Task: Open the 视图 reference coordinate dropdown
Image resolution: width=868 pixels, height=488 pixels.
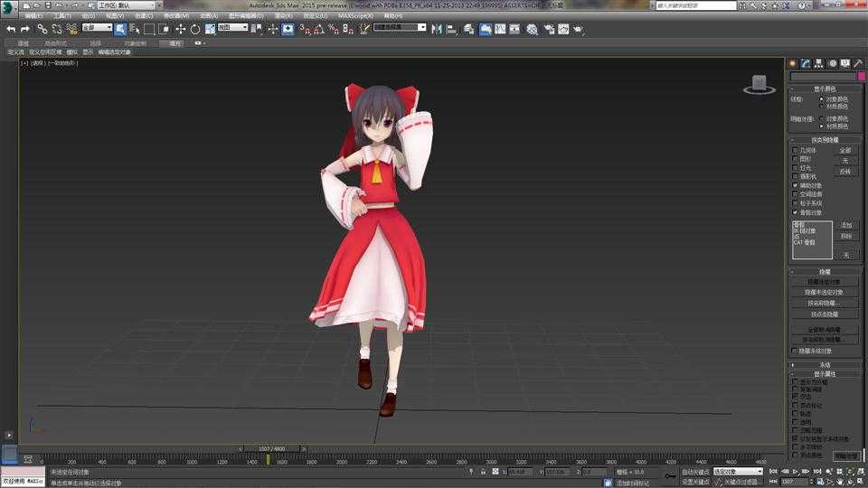Action: pyautogui.click(x=232, y=27)
